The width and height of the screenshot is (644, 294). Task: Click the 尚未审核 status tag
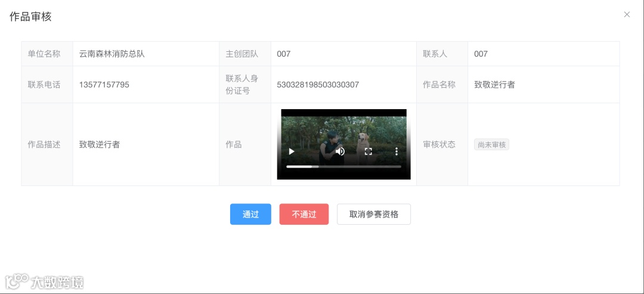click(x=491, y=144)
